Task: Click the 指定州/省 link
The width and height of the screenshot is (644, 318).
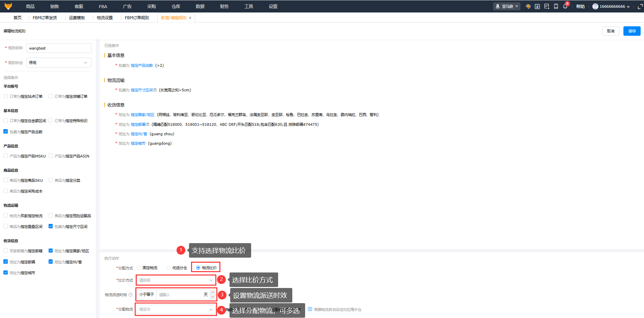Action: tap(139, 134)
